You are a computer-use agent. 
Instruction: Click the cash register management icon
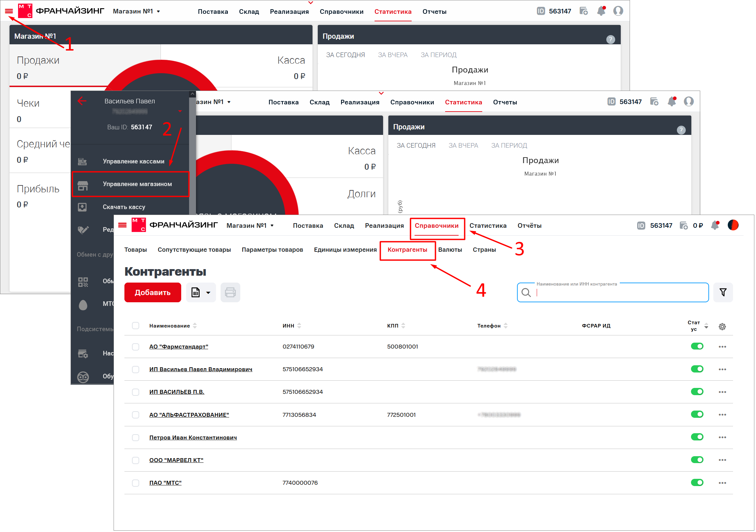pyautogui.click(x=85, y=161)
